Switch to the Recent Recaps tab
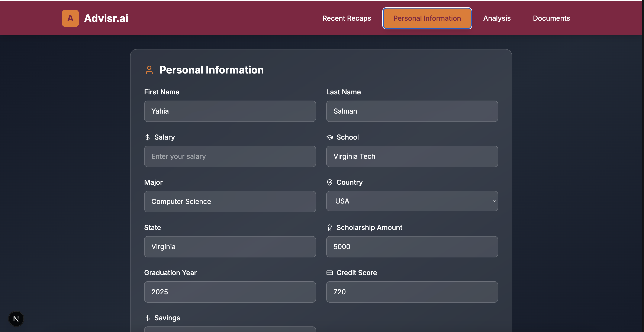 click(x=347, y=18)
